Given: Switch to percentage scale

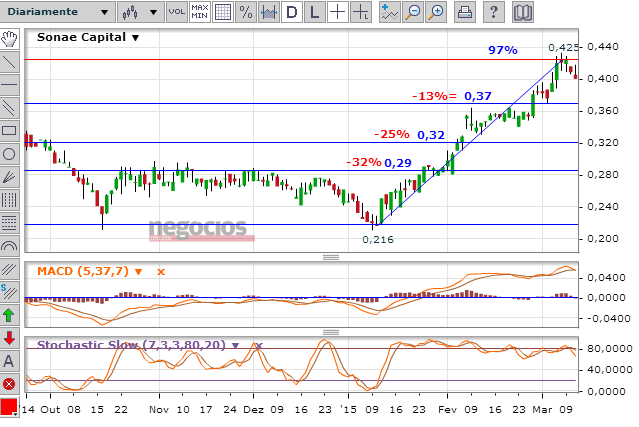Looking at the screenshot, I should point(246,12).
